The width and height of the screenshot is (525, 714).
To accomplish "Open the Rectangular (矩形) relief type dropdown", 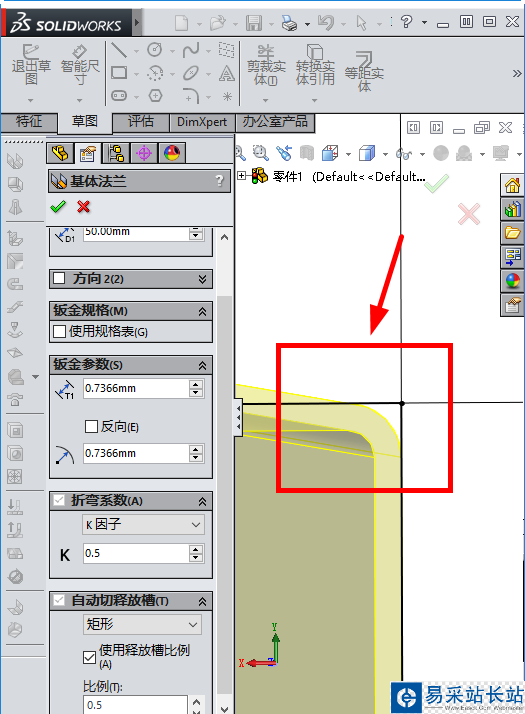I will tap(142, 624).
